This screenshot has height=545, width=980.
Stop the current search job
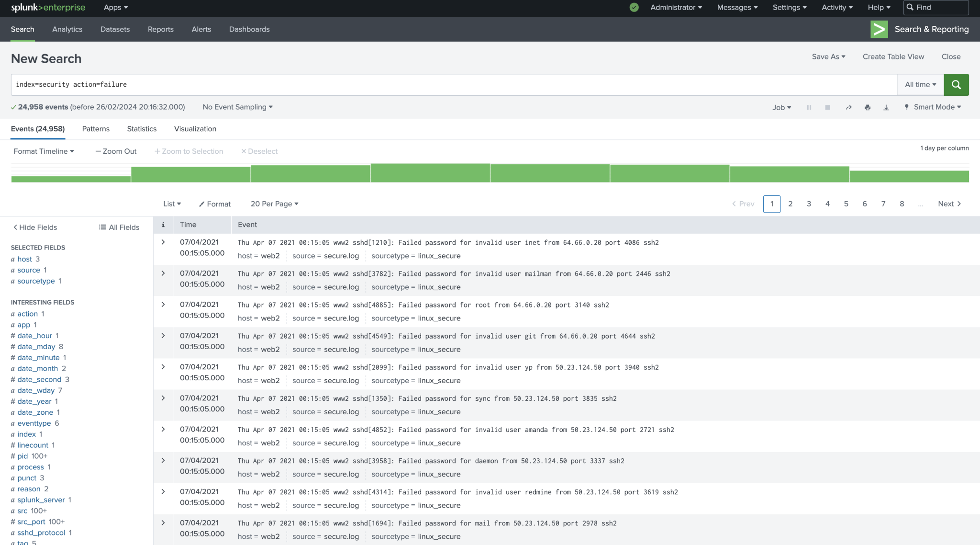pos(827,107)
